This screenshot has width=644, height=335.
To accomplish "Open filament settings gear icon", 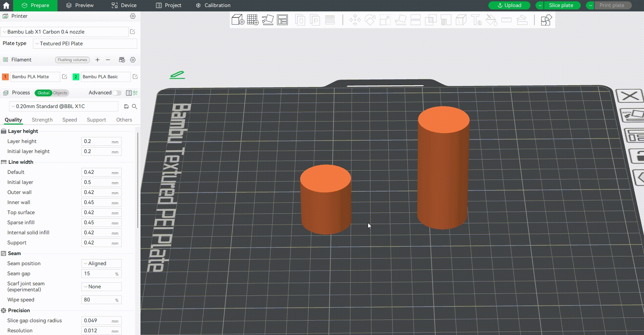I will click(x=133, y=60).
